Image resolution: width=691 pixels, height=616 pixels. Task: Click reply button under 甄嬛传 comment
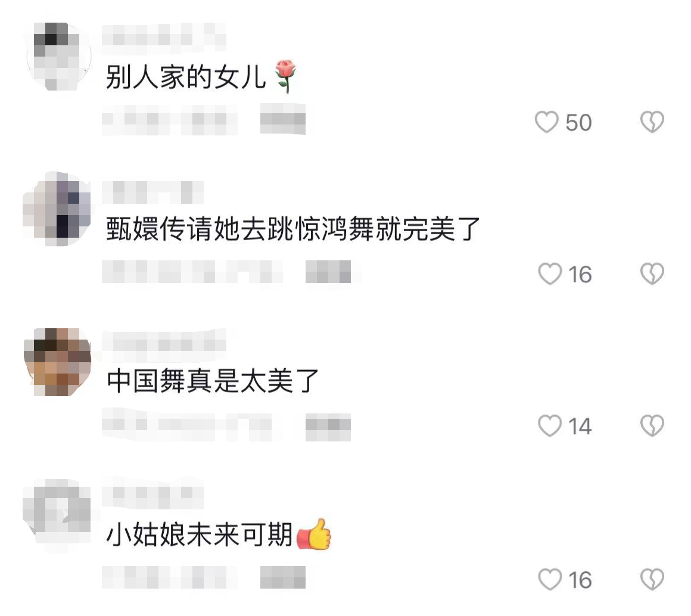coord(328,272)
